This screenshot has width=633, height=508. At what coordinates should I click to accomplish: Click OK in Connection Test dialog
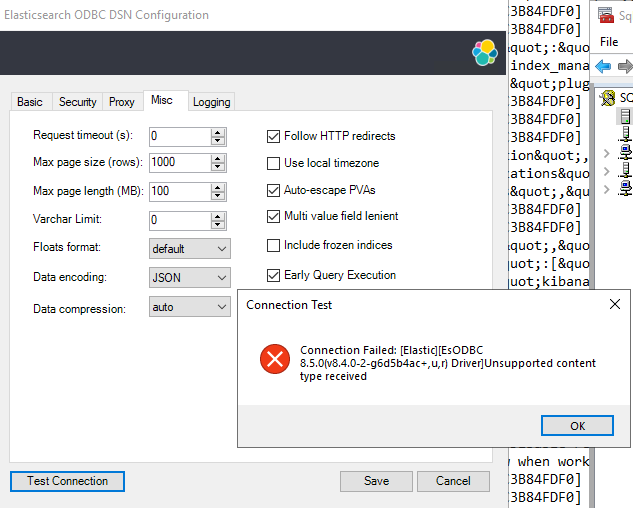(577, 426)
